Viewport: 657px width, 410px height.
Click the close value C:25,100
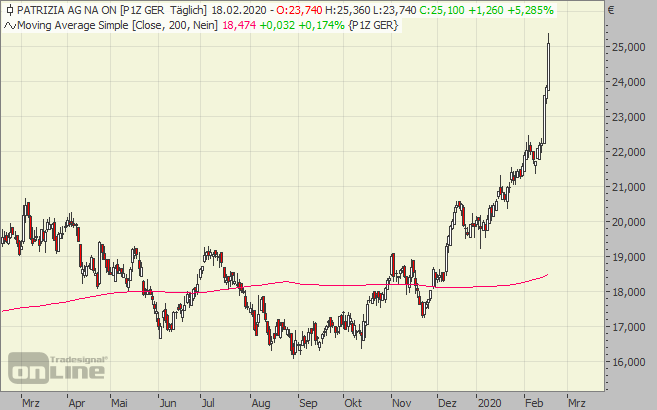pyautogui.click(x=442, y=10)
